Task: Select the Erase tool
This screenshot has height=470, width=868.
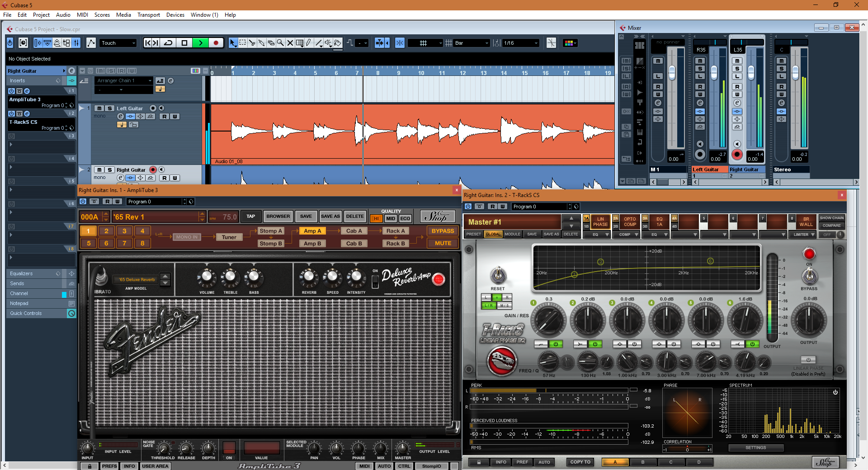Action: pos(271,43)
